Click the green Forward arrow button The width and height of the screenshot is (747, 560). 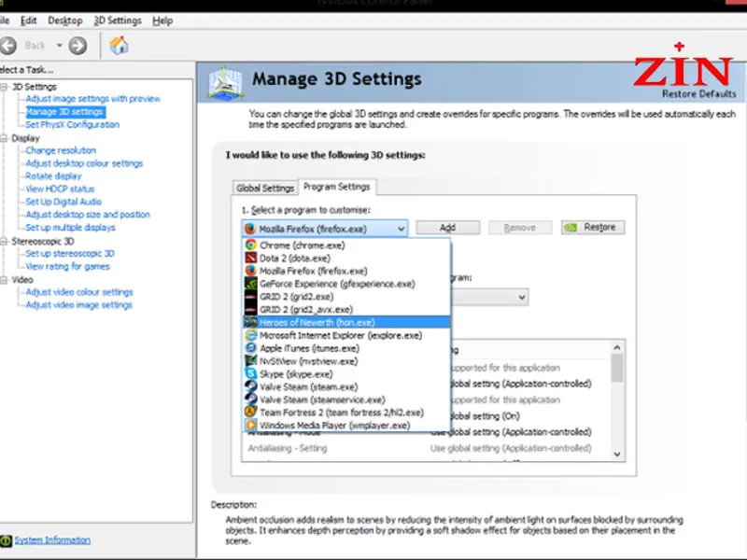78,45
